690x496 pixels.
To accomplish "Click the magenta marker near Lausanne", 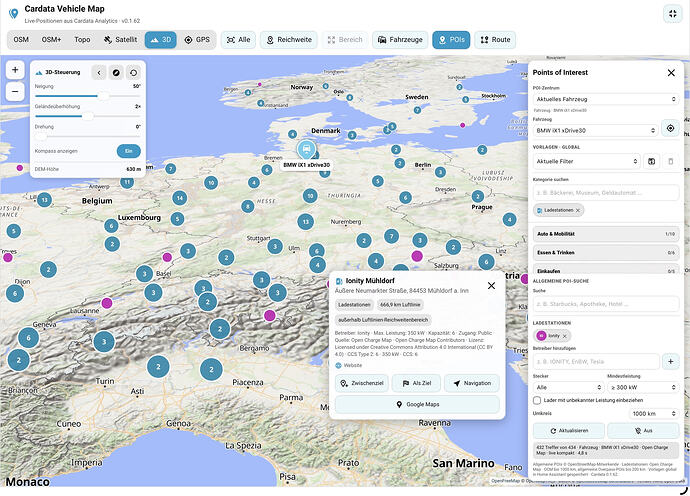I will point(106,303).
